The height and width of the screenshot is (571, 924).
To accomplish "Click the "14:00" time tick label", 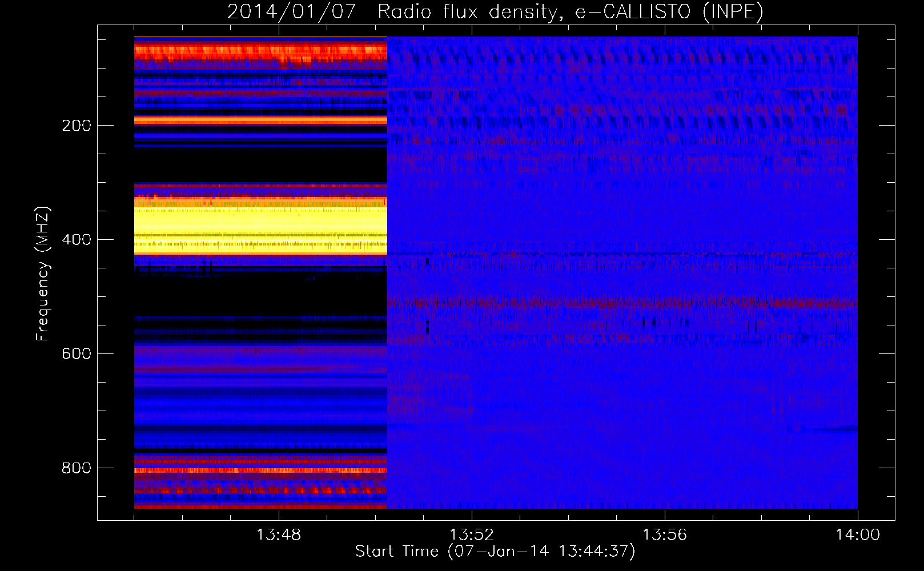I will pos(858,535).
